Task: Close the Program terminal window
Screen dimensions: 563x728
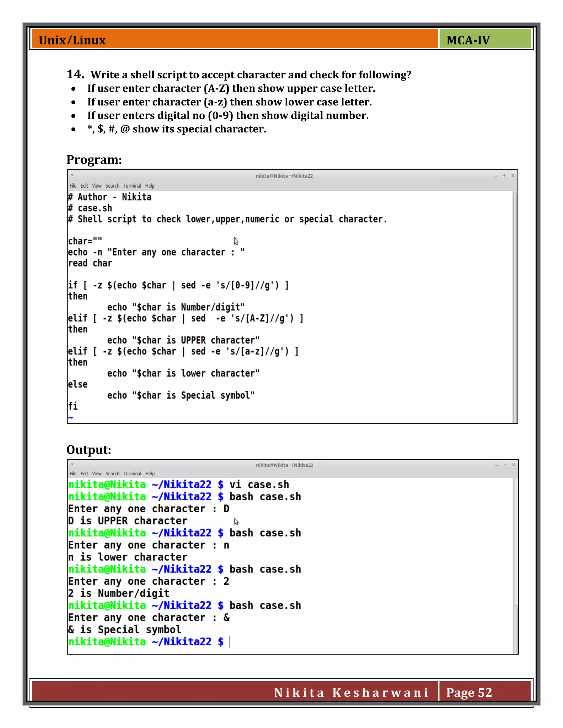Action: (513, 176)
